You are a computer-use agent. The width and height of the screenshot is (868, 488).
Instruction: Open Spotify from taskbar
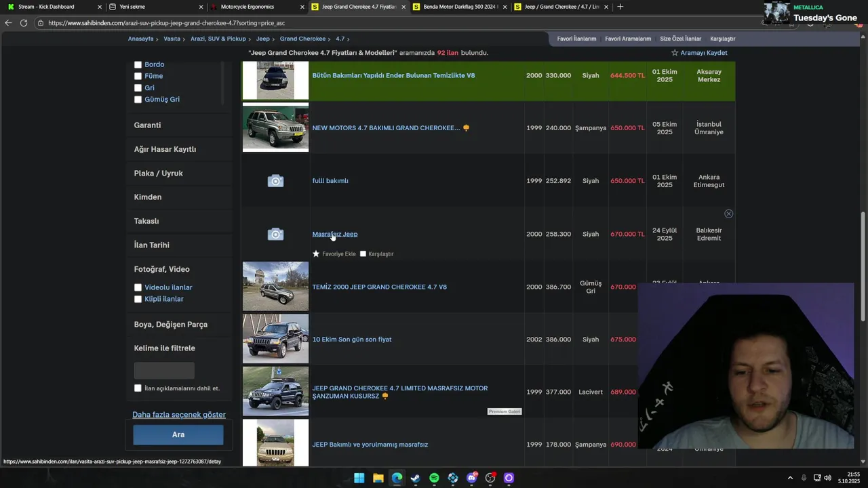434,478
